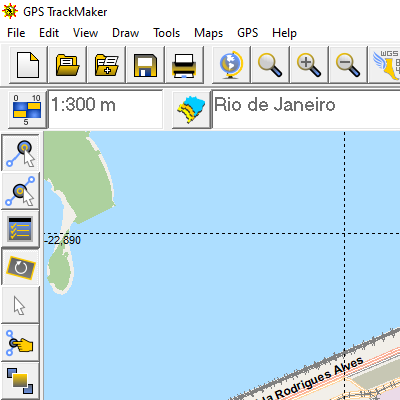This screenshot has width=400, height=400.
Task: Click the globe map icon
Action: click(231, 65)
